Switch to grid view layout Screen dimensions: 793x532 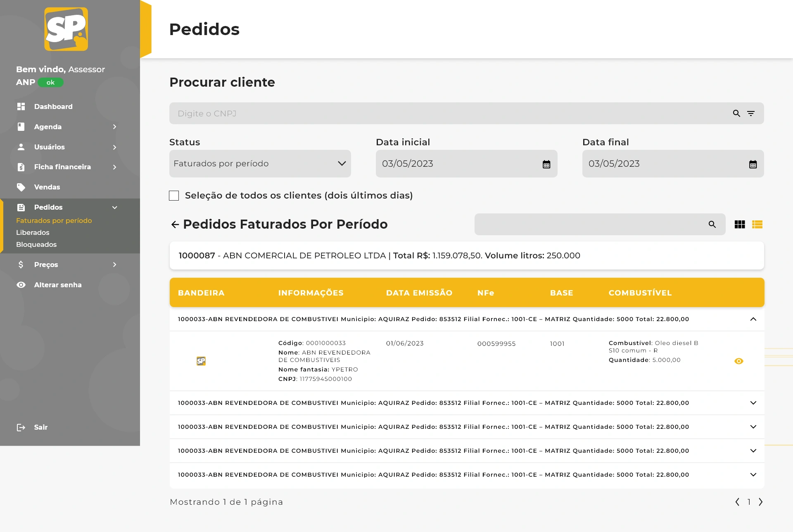[x=740, y=225]
